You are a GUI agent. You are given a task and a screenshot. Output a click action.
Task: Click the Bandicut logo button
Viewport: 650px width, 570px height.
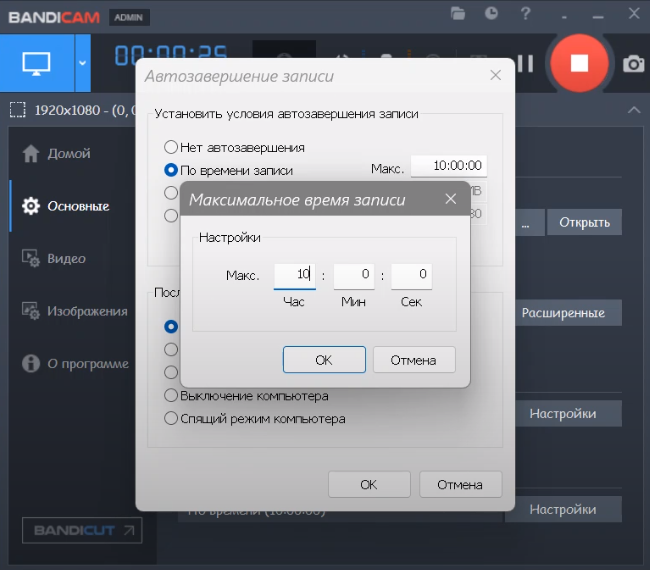click(x=82, y=530)
